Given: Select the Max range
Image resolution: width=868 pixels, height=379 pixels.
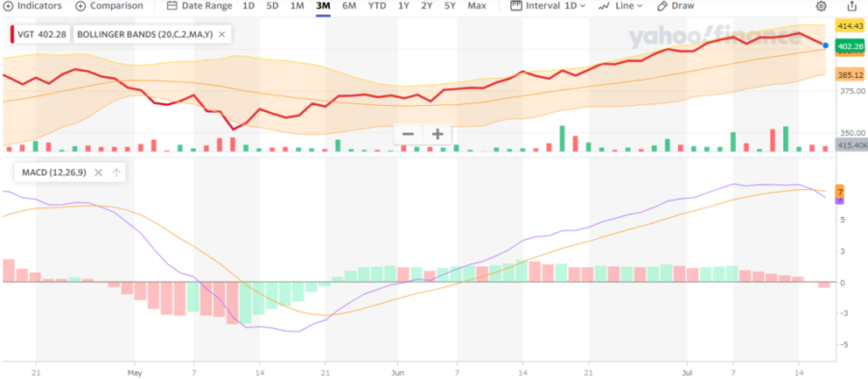Looking at the screenshot, I should coord(476,6).
